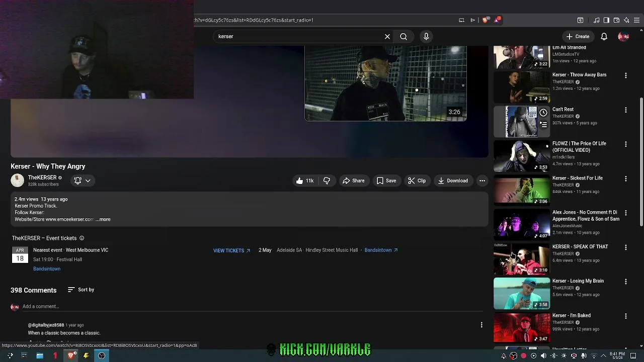Screen dimensions: 644x362
Task: Download the current video
Action: point(453,180)
